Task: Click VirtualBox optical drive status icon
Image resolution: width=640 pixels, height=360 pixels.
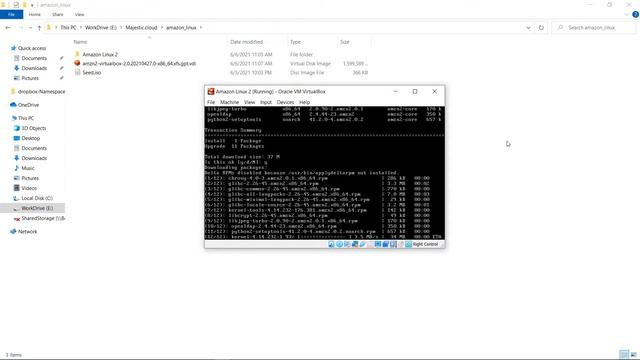Action: tap(340, 244)
